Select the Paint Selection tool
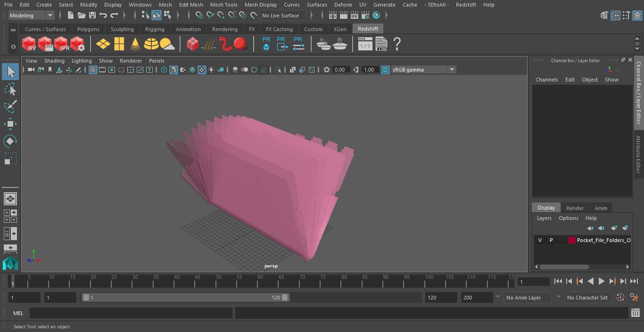Screen dimensions: 644x332 click(10, 106)
